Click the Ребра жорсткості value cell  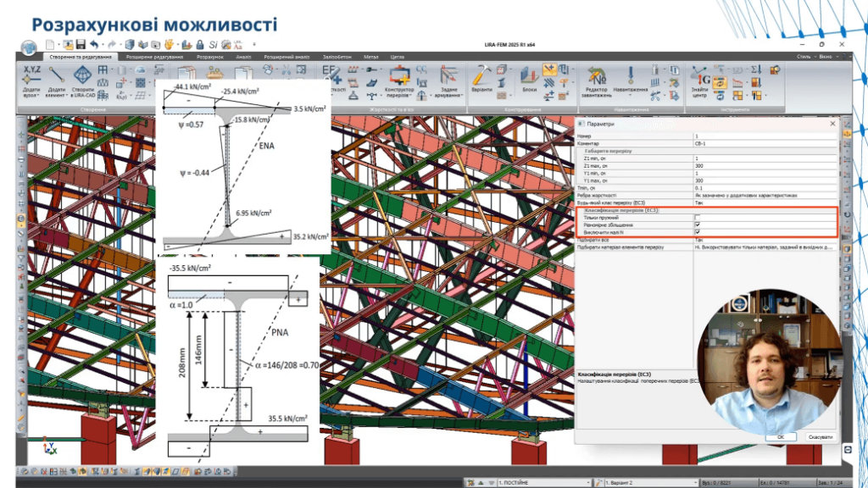pyautogui.click(x=765, y=196)
